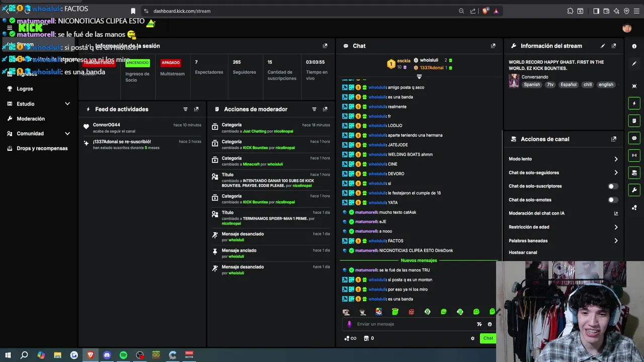Screen dimensions: 644x362
Task: Click the purple microphone icon in message box
Action: (350, 324)
